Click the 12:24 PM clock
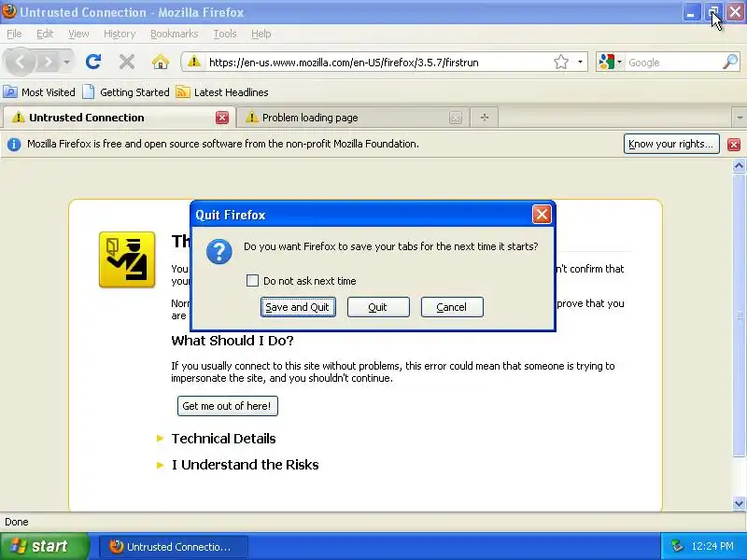The width and height of the screenshot is (747, 560). tap(712, 547)
